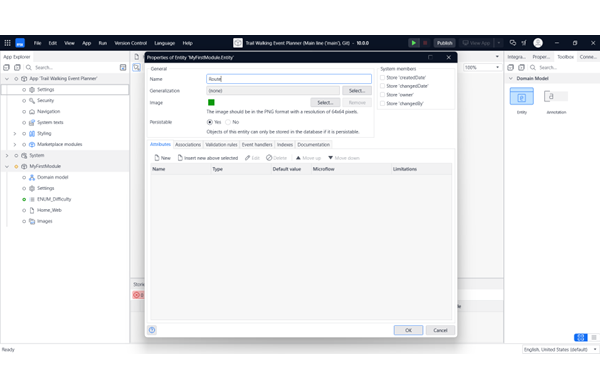Viewport: 600px width, 390px height.
Task: Open Domain model in MyFirstModule
Action: (52, 177)
